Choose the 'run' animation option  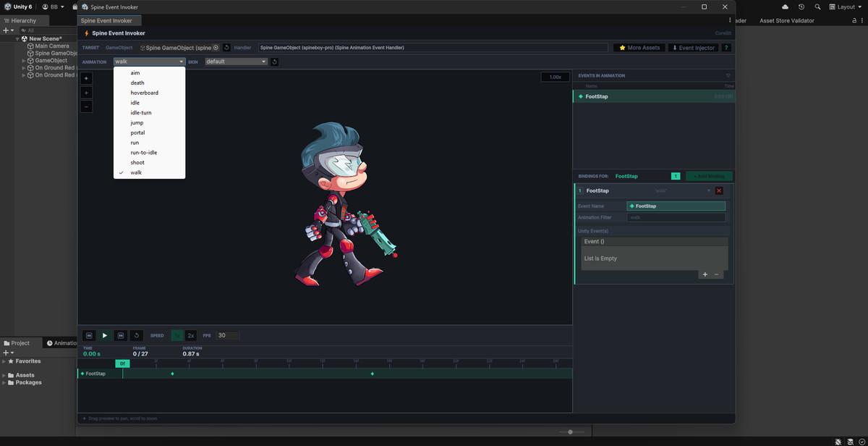149,143
